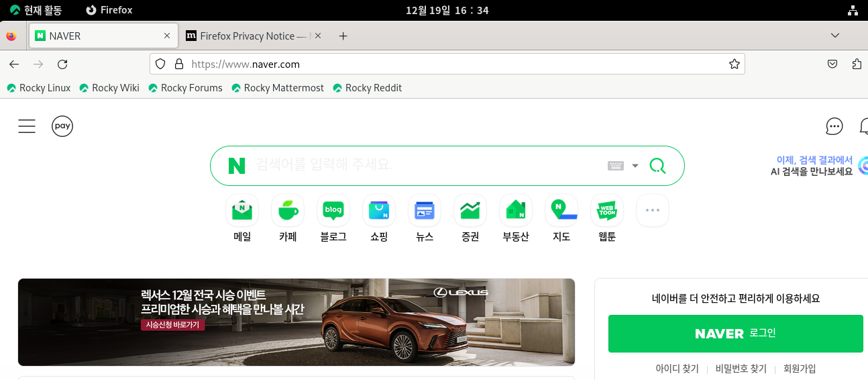Click the site security padlock icon
The image size is (868, 380).
[x=178, y=64]
